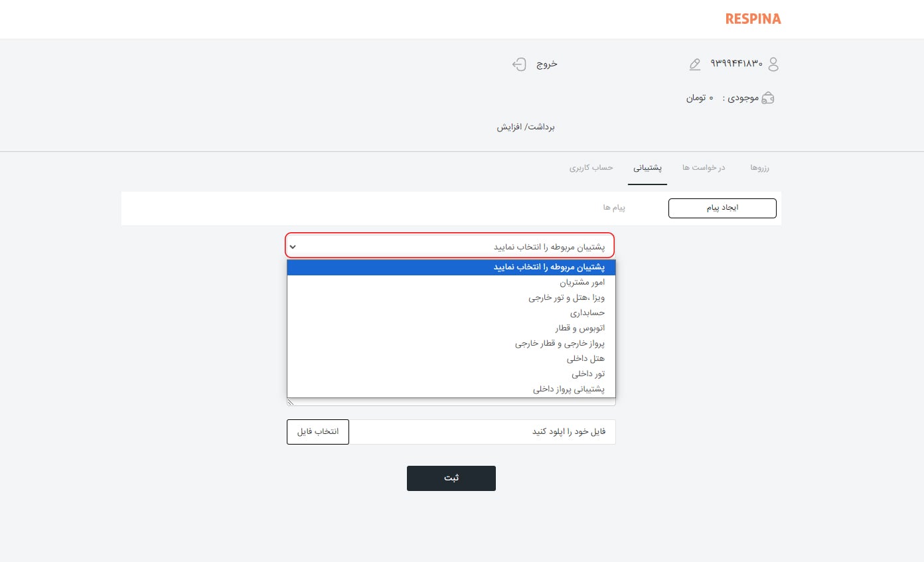Switch to the حساب کاربری tab
This screenshot has height=562, width=924.
coord(591,168)
